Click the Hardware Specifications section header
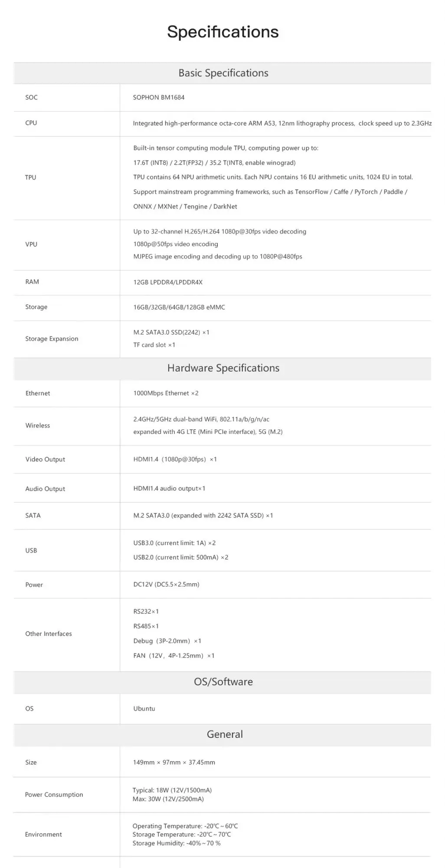The height and width of the screenshot is (868, 445). (x=223, y=368)
